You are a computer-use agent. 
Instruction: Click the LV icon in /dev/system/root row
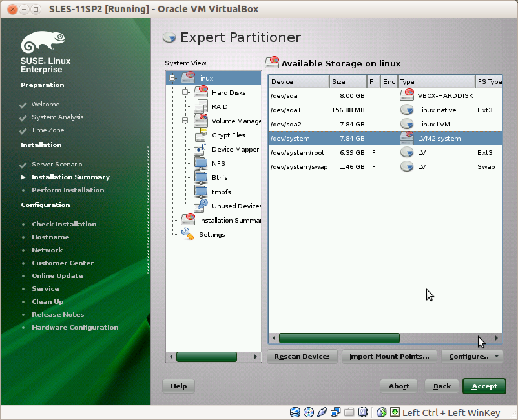click(407, 152)
